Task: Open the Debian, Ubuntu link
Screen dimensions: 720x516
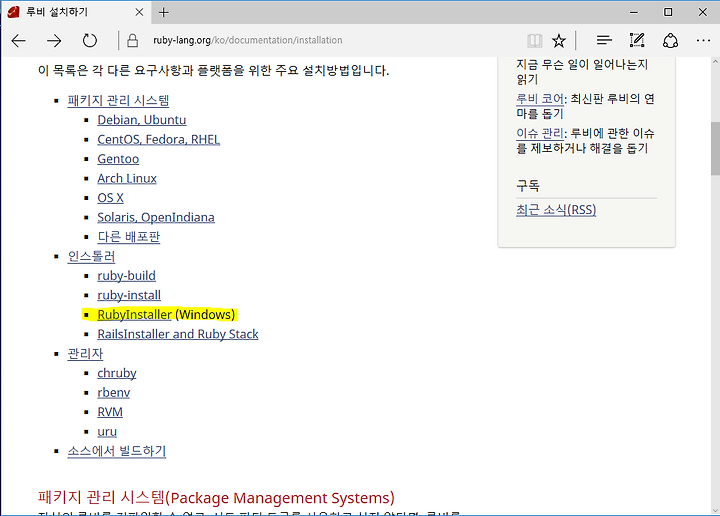Action: (141, 120)
